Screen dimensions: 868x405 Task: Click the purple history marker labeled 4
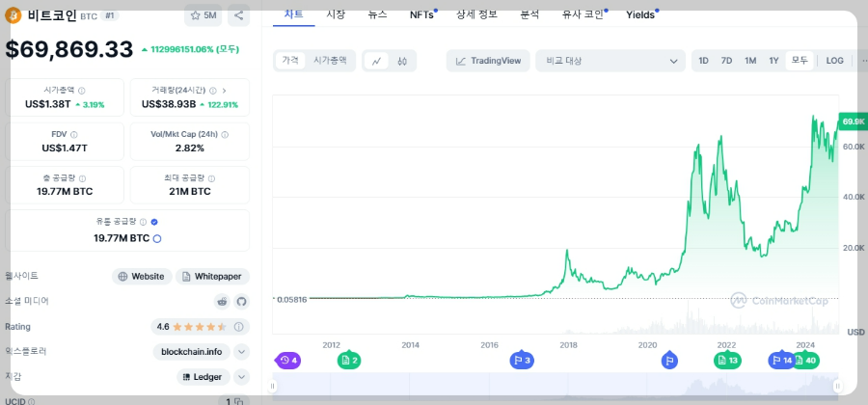coord(288,361)
